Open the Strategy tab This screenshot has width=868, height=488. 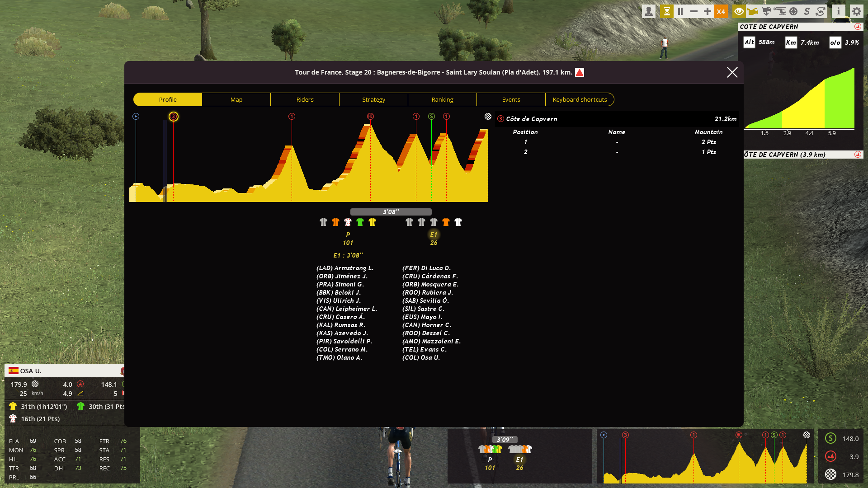374,99
